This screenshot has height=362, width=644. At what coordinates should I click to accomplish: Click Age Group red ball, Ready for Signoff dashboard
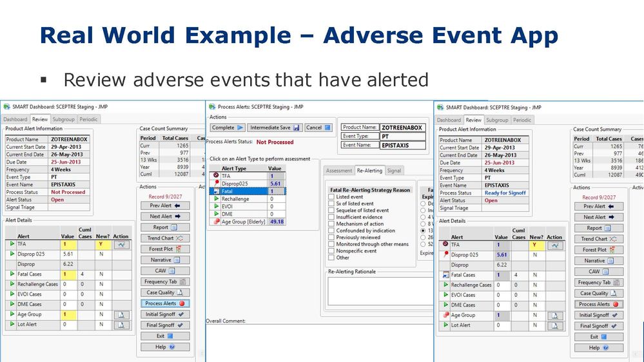(x=445, y=315)
